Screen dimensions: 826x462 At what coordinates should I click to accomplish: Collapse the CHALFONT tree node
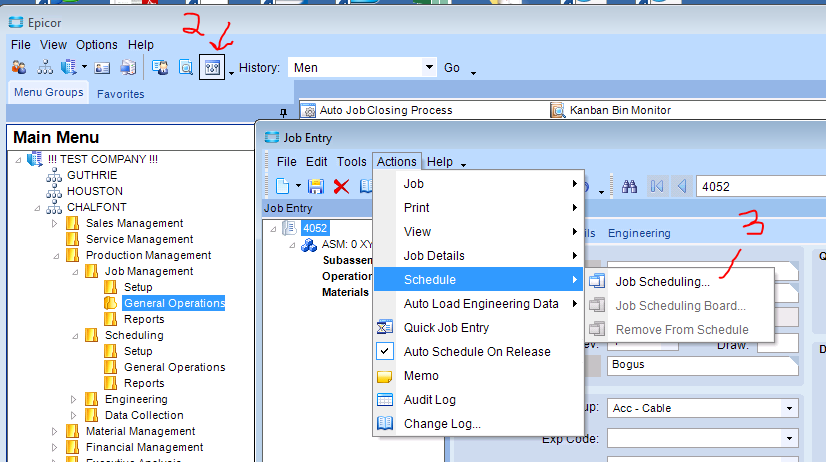(x=37, y=208)
